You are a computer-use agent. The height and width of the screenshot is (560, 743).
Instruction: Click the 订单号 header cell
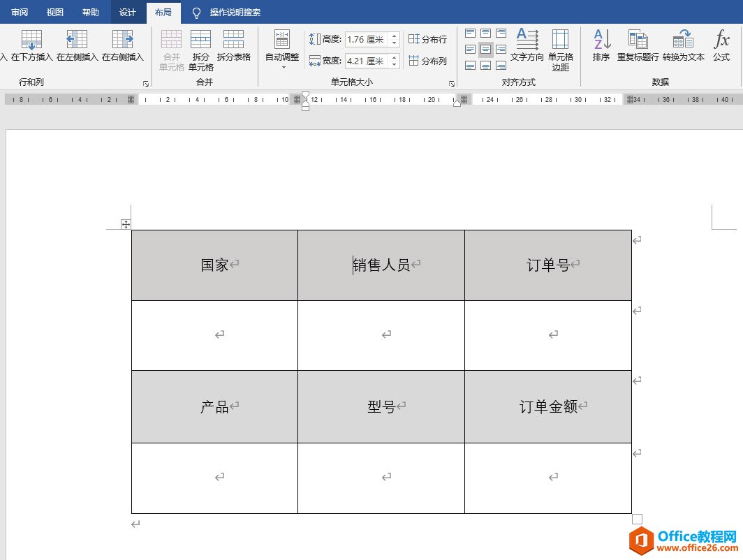tap(548, 265)
